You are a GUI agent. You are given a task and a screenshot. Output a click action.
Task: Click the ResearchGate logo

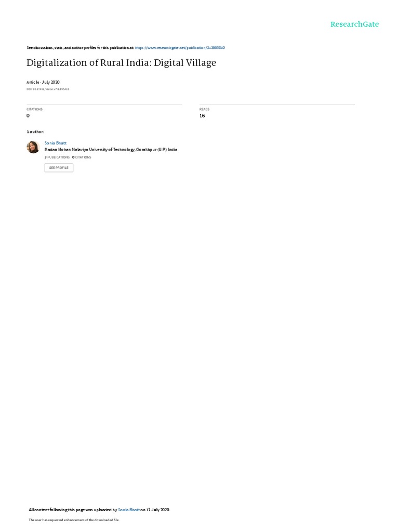[x=354, y=24]
